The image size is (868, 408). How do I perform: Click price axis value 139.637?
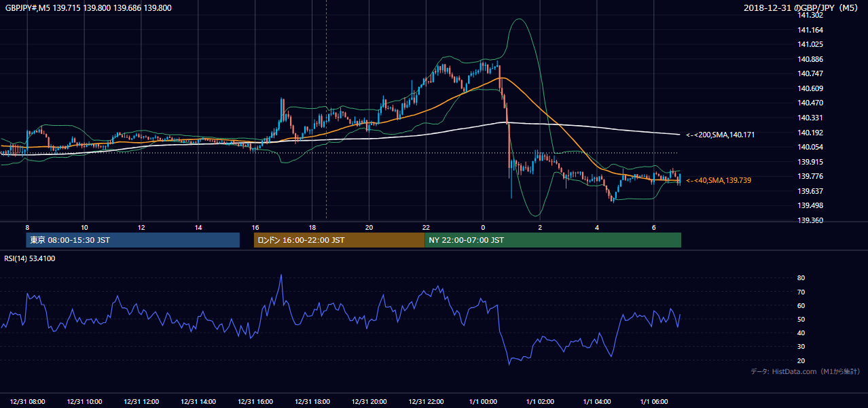810,191
